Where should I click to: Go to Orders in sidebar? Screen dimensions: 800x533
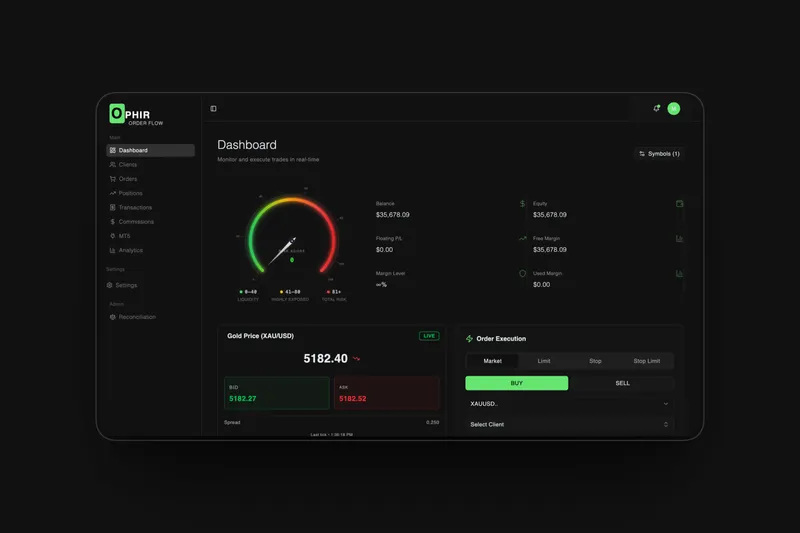(151, 179)
